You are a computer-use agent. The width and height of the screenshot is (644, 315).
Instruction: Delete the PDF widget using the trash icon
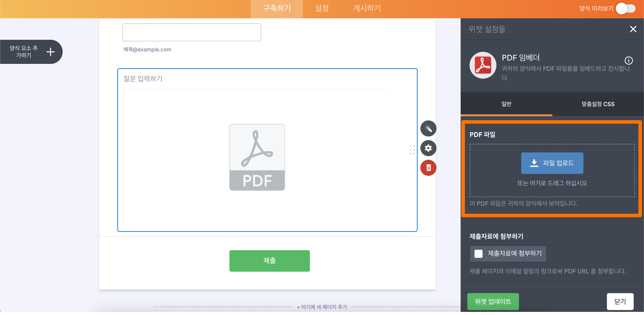(428, 168)
